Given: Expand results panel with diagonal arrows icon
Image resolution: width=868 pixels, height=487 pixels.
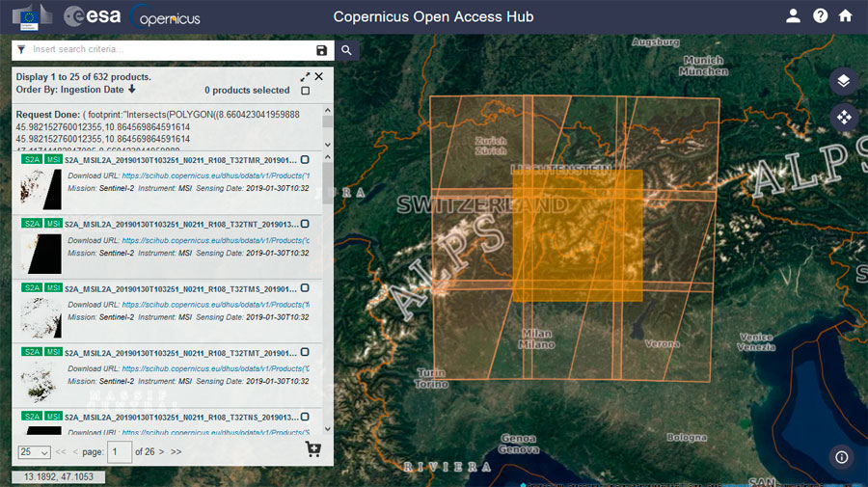Looking at the screenshot, I should 305,77.
